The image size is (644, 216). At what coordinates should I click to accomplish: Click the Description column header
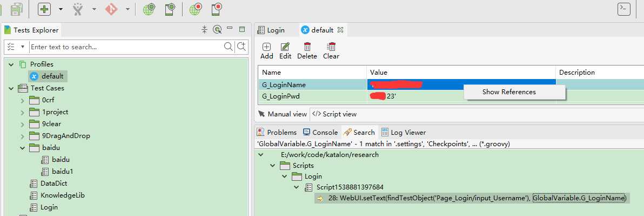pyautogui.click(x=600, y=73)
